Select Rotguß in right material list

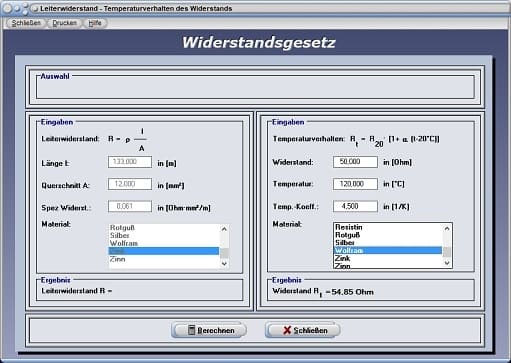(388, 235)
